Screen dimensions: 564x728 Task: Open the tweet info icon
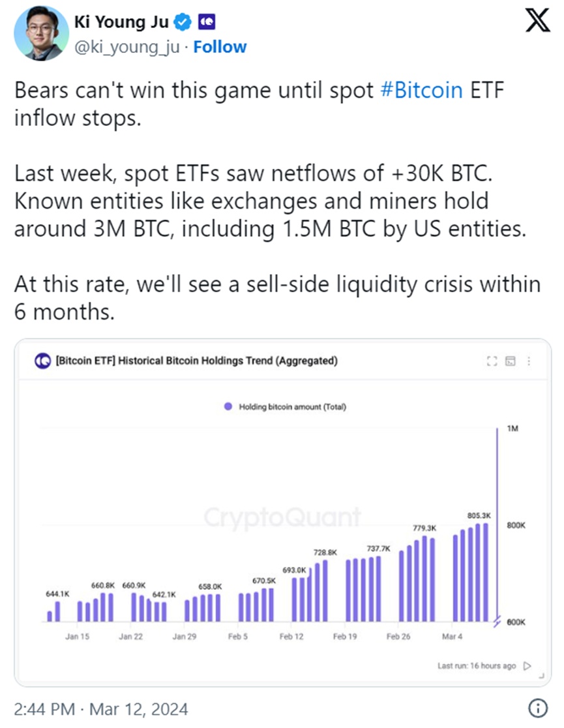(538, 707)
